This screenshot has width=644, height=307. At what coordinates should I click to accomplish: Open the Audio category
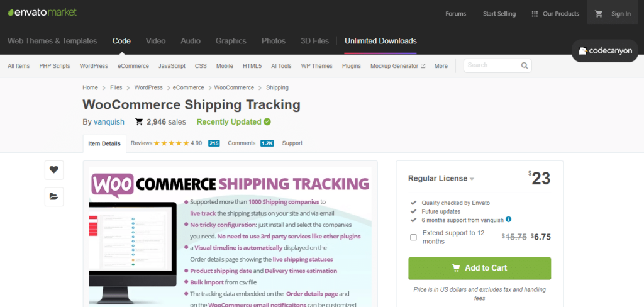pos(191,41)
